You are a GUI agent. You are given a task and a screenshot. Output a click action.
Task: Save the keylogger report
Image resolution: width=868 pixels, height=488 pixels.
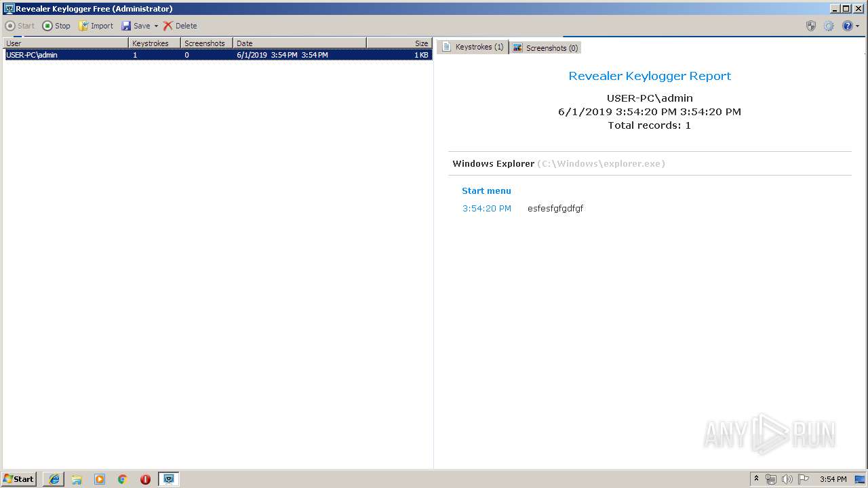[136, 26]
